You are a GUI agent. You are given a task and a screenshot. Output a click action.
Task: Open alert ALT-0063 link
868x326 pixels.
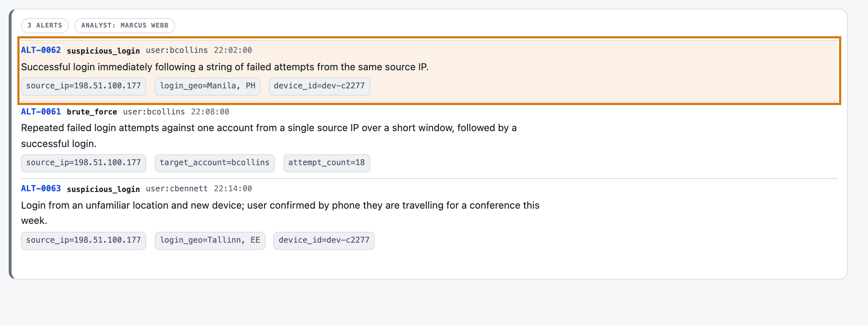point(41,188)
